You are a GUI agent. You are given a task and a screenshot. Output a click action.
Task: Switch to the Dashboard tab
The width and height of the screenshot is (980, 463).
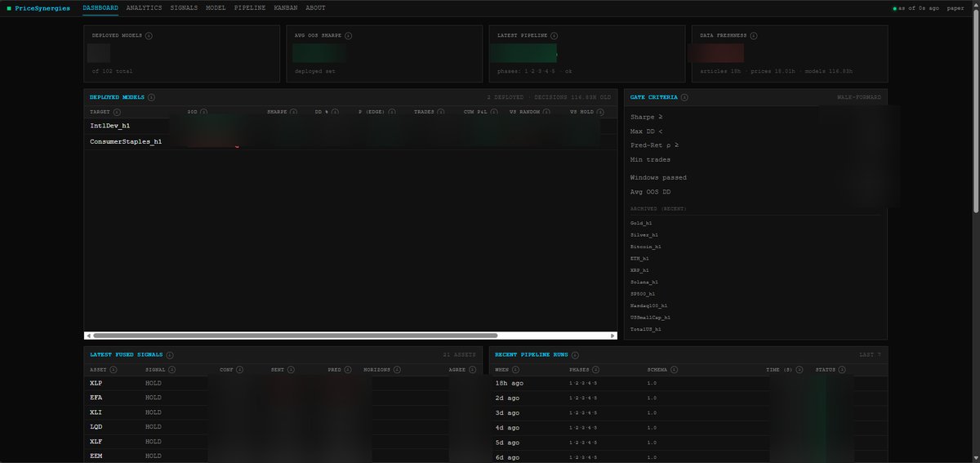100,7
